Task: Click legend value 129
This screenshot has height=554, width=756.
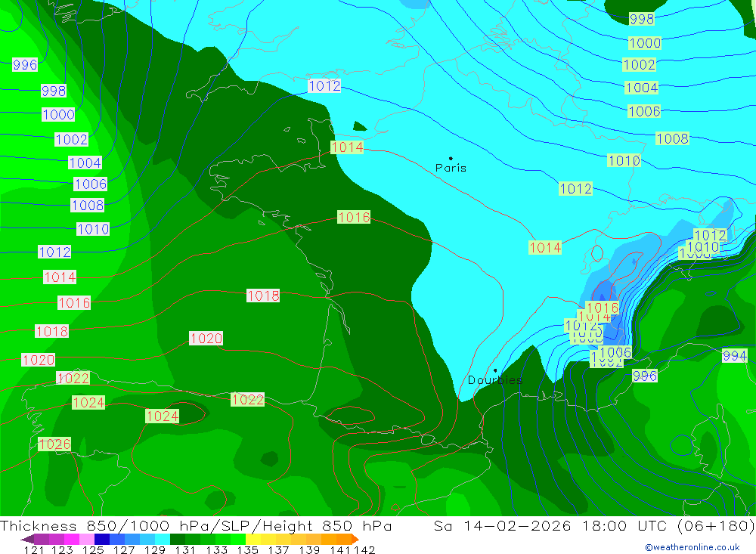Action: click(x=155, y=549)
